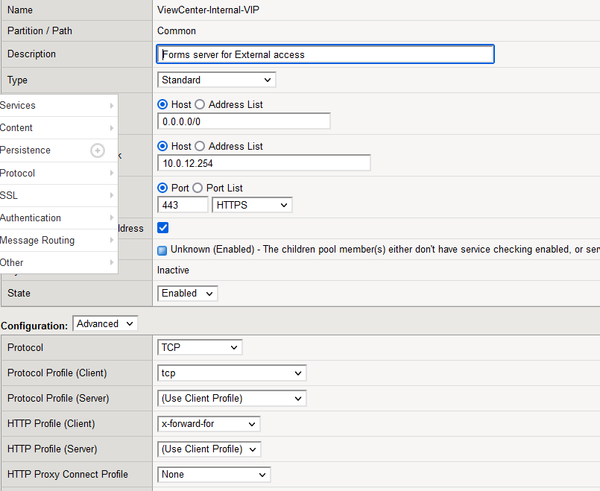
Task: Click the plus icon beside Persistence
Action: coord(97,150)
